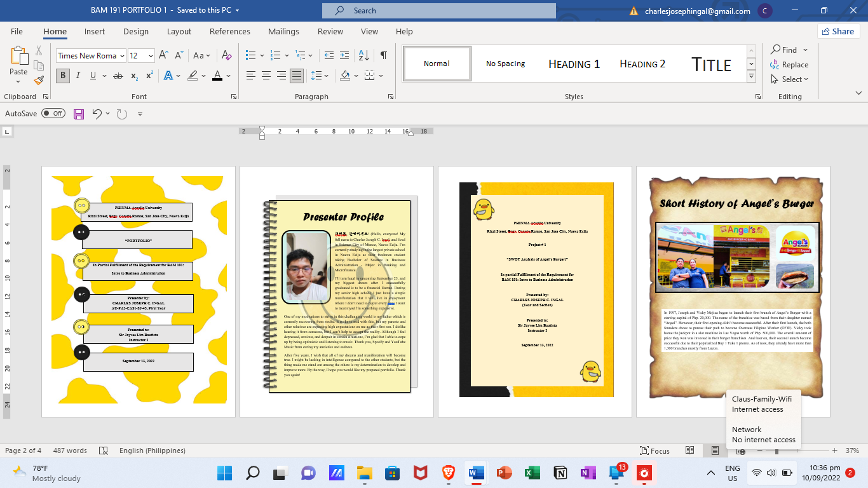Toggle Italic formatting
Image resolution: width=868 pixels, height=488 pixels.
point(78,76)
